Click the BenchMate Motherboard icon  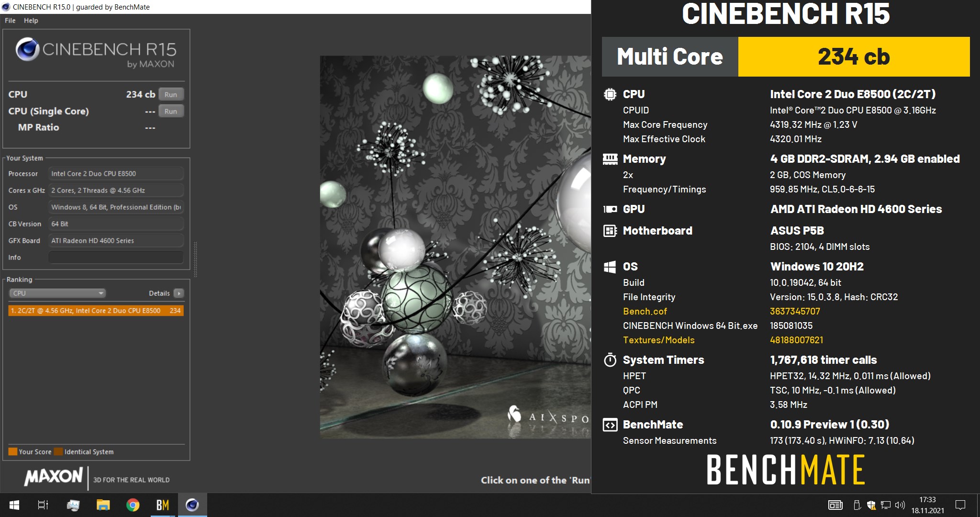[x=610, y=231]
